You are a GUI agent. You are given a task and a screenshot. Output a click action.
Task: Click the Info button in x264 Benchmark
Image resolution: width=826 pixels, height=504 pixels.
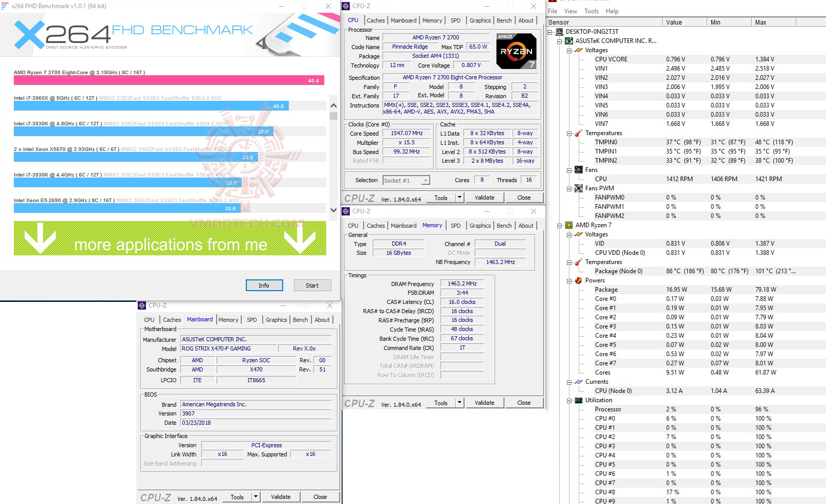click(x=264, y=286)
